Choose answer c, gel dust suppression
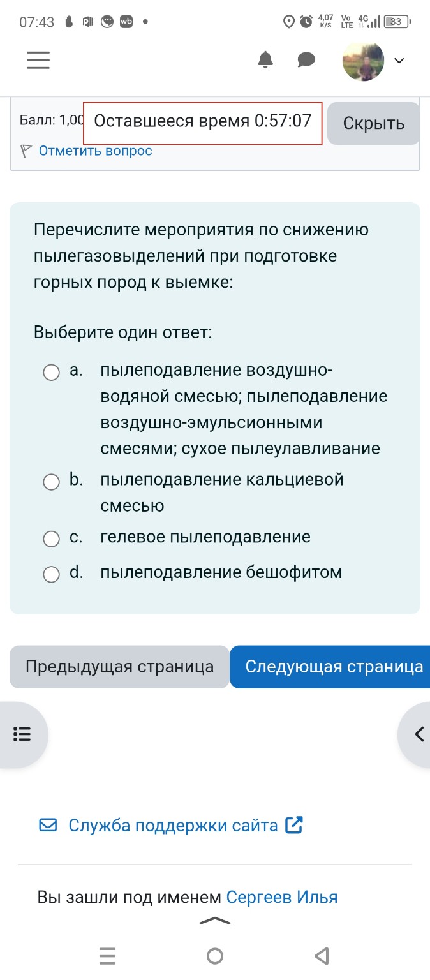Image resolution: width=430 pixels, height=980 pixels. [51, 538]
